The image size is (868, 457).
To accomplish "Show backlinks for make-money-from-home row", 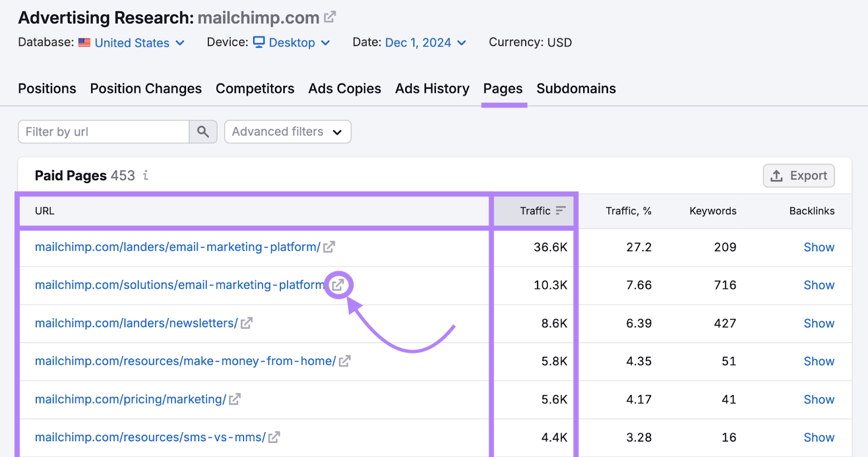I will [819, 361].
